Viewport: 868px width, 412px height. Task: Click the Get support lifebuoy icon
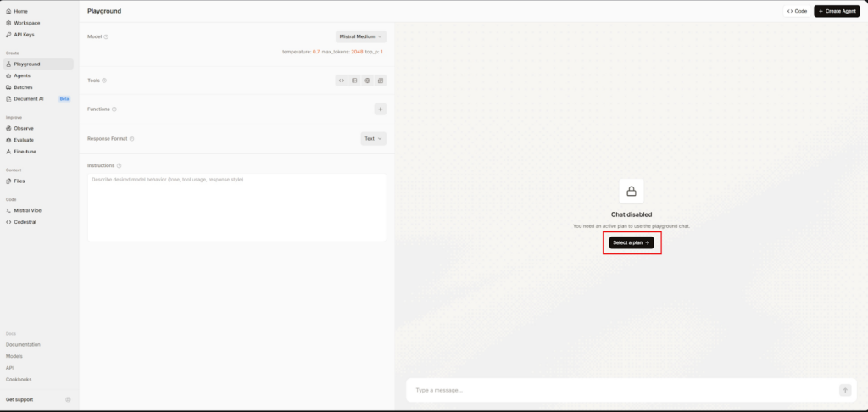pyautogui.click(x=68, y=399)
